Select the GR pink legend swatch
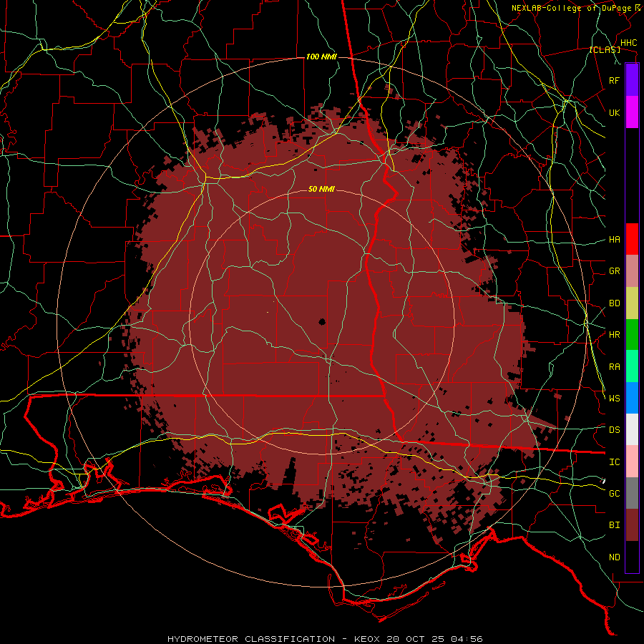The width and height of the screenshot is (644, 644). point(632,271)
